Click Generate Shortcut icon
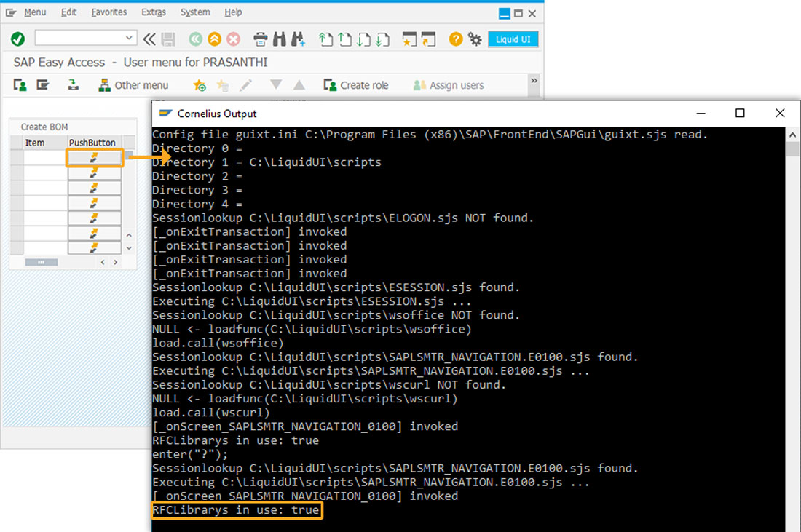801x532 pixels. (429, 39)
